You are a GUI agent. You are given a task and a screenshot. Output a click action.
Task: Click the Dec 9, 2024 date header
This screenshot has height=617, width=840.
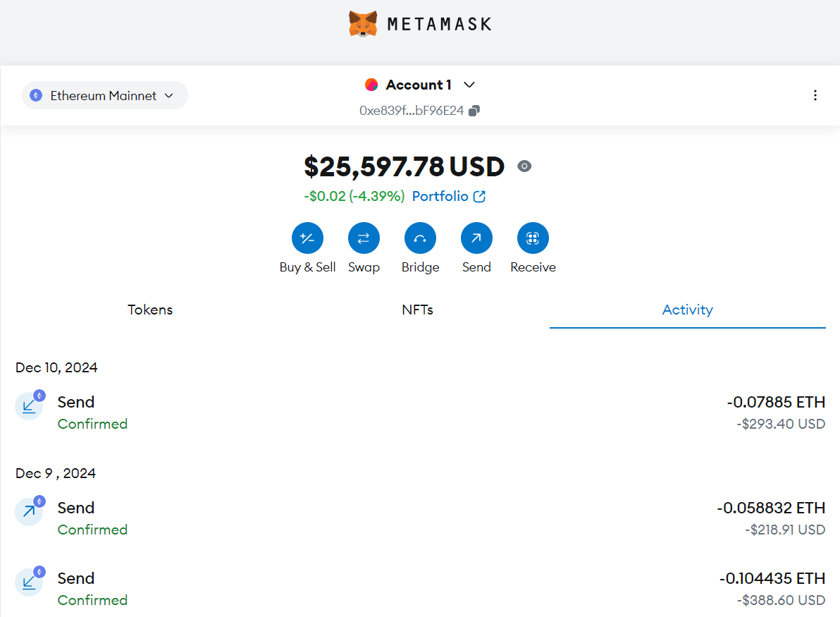click(x=55, y=473)
